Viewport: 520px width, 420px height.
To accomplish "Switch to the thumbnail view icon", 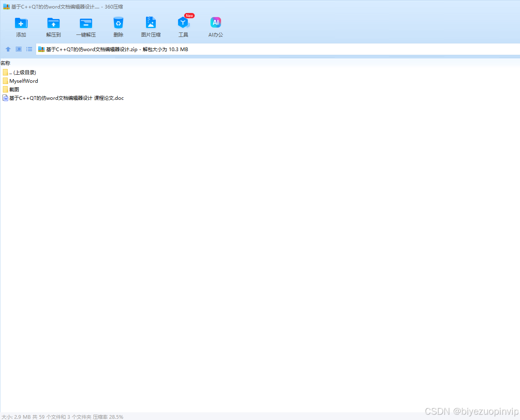I will tap(19, 49).
